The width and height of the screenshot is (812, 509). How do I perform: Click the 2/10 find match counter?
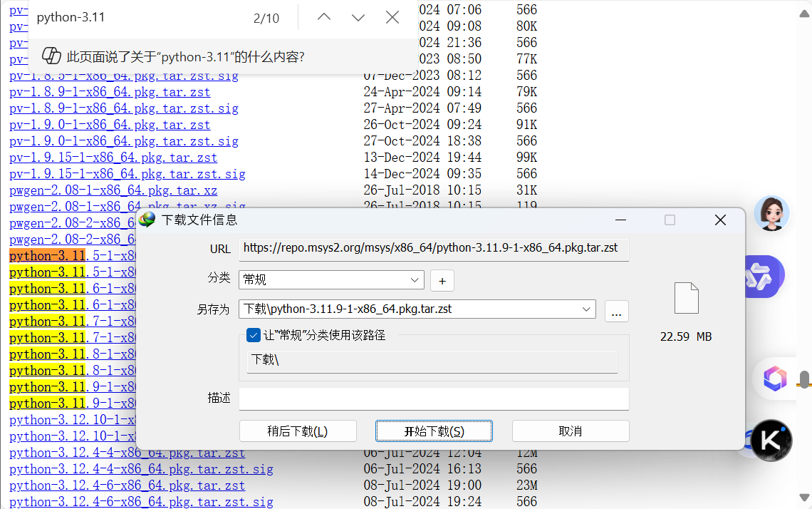266,19
